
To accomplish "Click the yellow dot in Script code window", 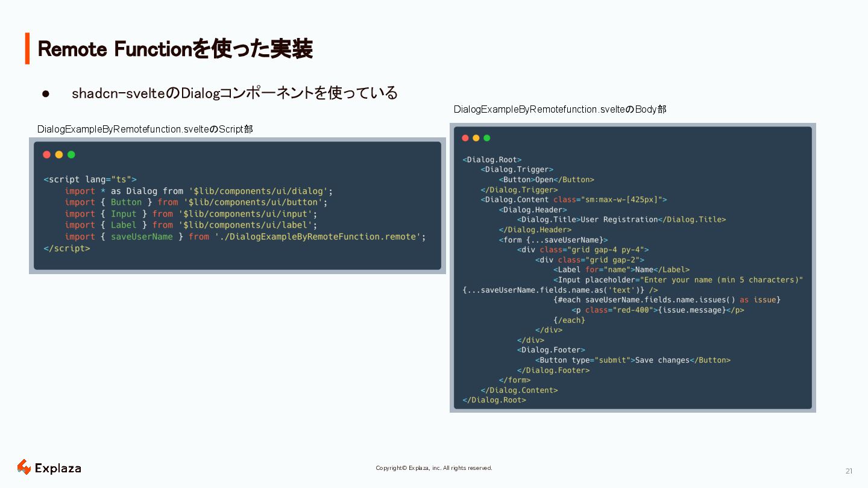I will [59, 155].
